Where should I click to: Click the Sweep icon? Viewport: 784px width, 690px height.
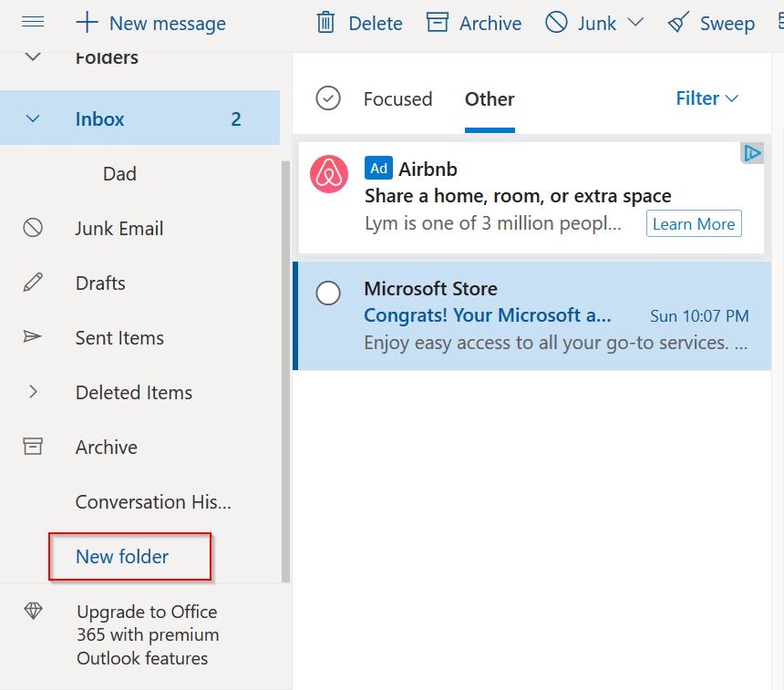pos(676,23)
